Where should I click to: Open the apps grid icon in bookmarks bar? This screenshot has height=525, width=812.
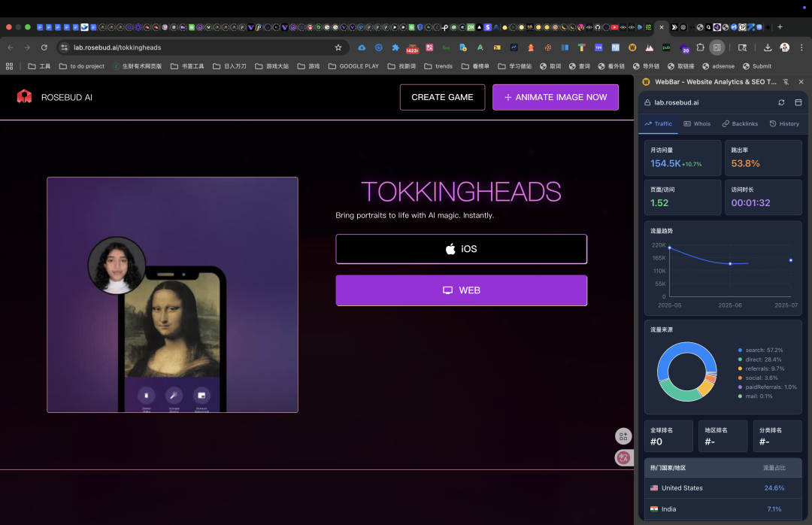[9, 66]
